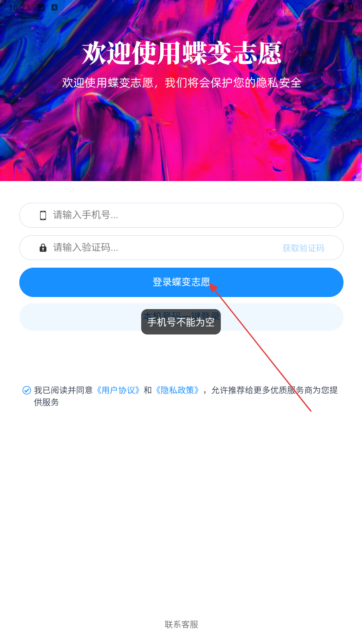The image size is (362, 644).
Task: Toggle the agreement consent checkbox
Action: (27, 390)
